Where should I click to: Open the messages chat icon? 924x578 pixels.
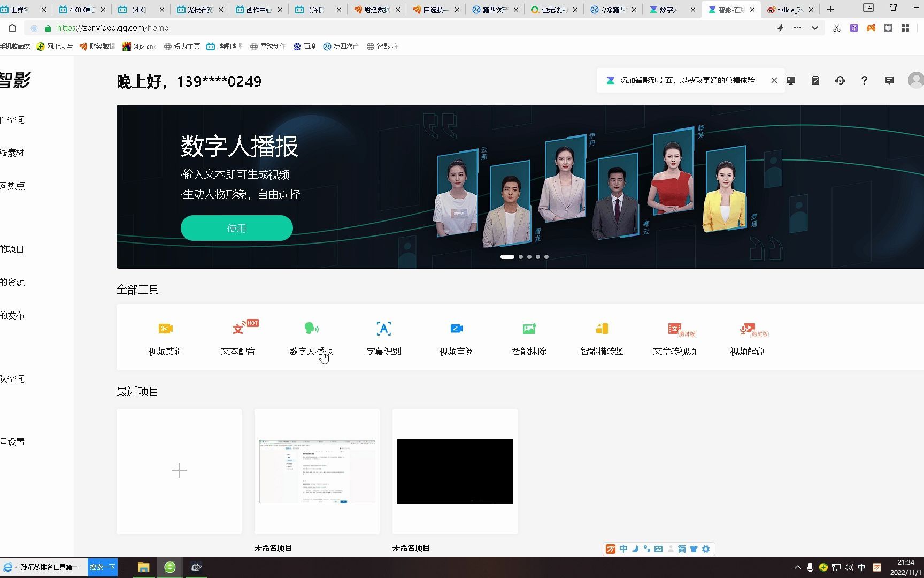click(889, 80)
